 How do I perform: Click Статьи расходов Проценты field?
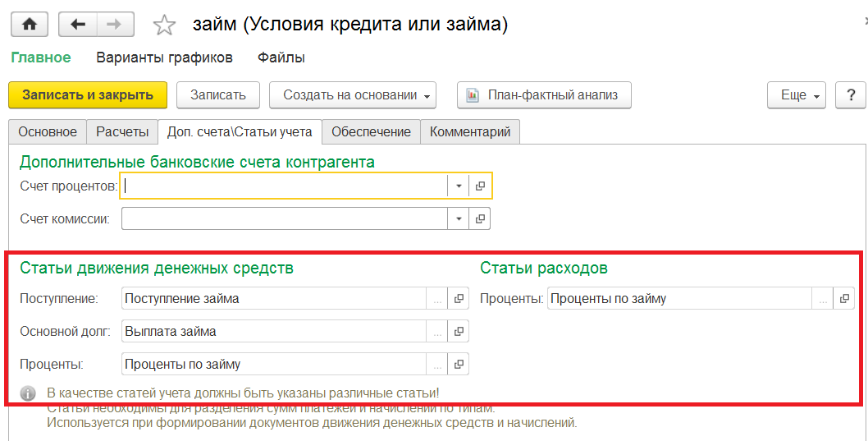[x=679, y=299]
